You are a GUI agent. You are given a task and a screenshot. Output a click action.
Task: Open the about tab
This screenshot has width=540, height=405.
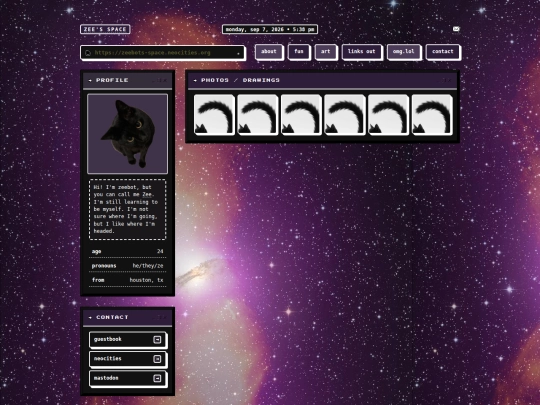(x=269, y=52)
